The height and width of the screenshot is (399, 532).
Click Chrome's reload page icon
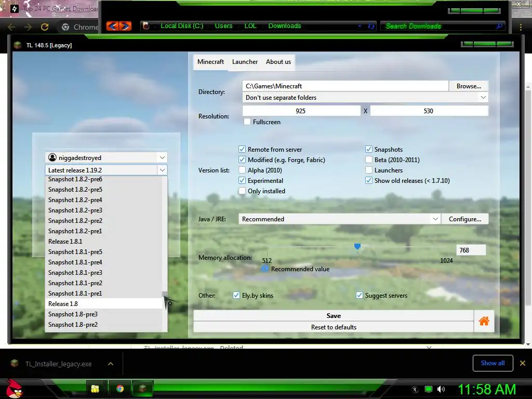(x=45, y=27)
